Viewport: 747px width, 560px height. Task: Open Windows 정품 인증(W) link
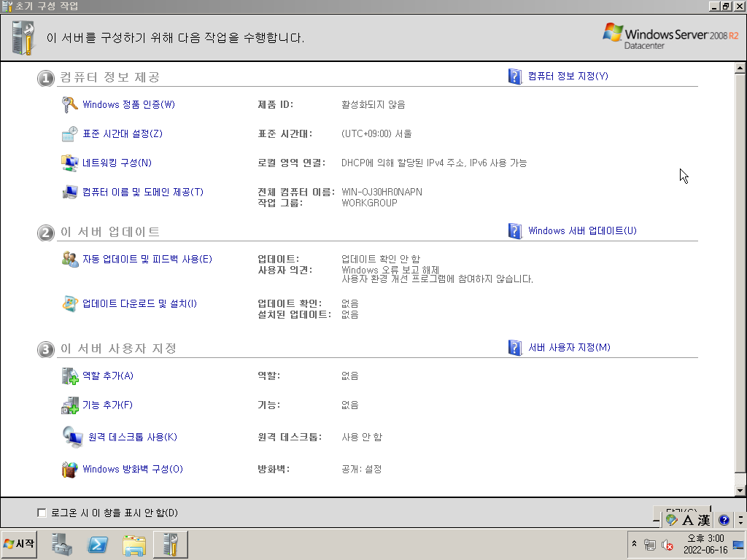(128, 105)
